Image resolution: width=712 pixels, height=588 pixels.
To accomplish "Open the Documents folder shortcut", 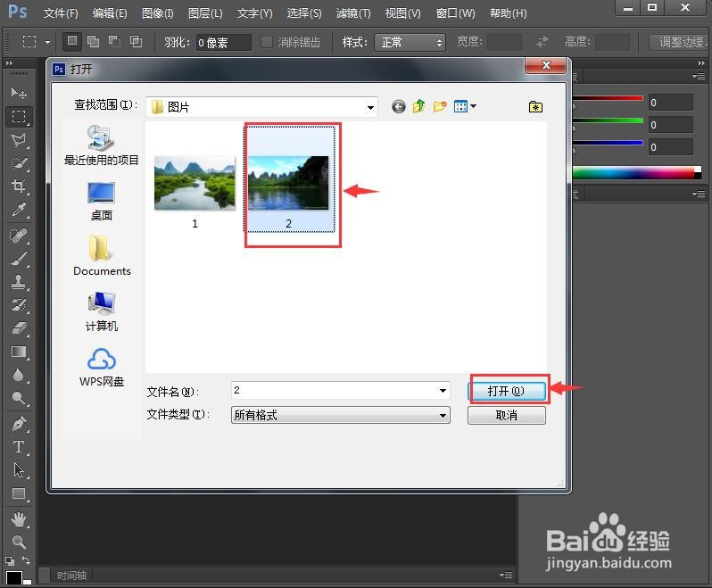I will click(101, 255).
